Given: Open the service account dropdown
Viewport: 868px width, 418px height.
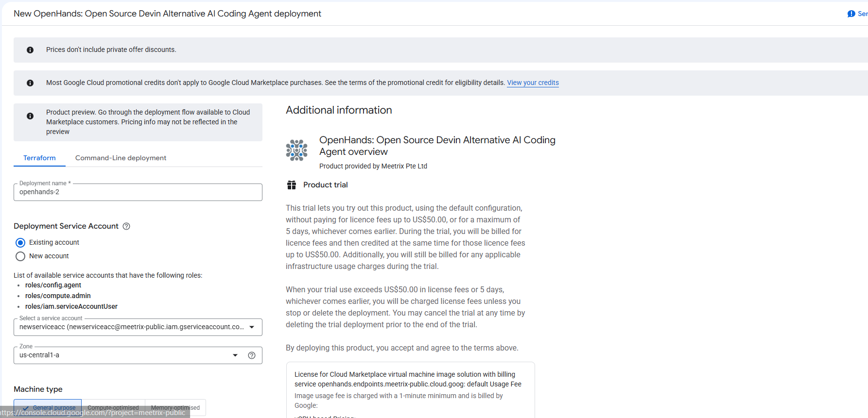Looking at the screenshot, I should tap(138, 327).
